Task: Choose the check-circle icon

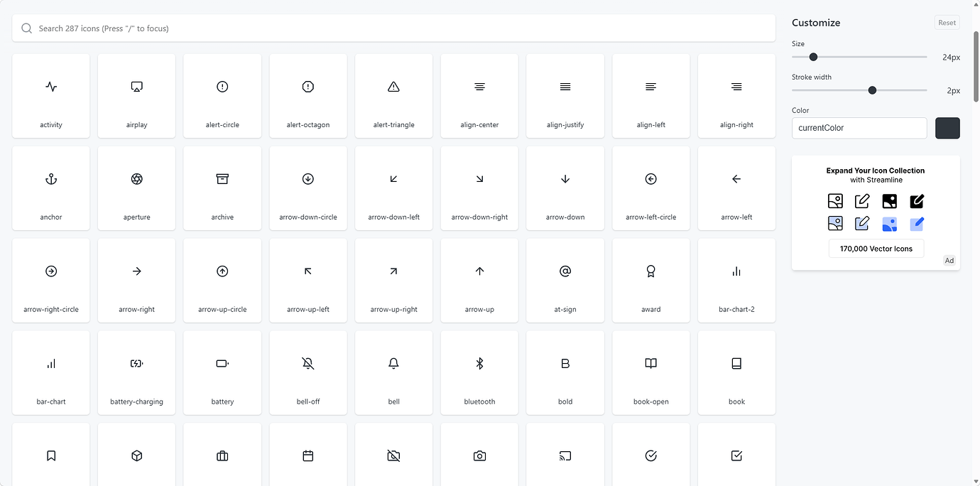Action: click(651, 455)
